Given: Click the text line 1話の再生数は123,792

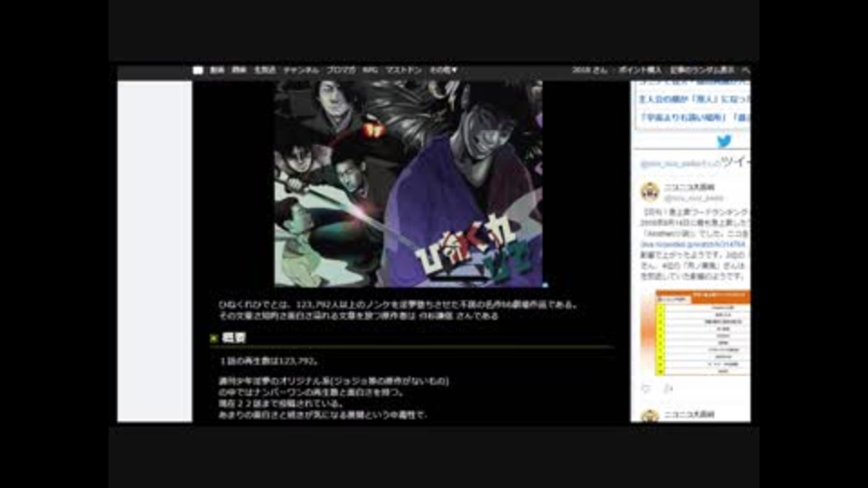Looking at the screenshot, I should point(269,361).
